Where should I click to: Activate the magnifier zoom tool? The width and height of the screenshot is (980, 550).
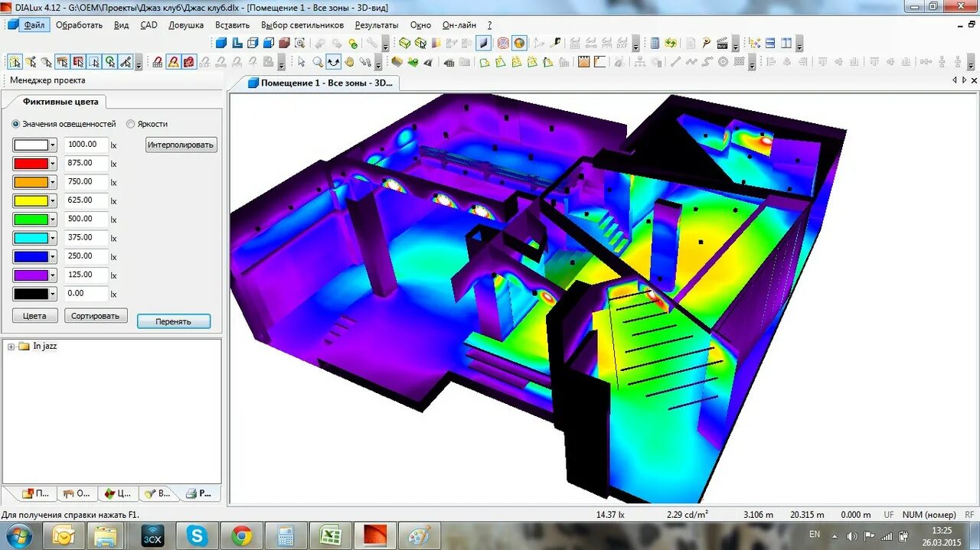tap(318, 62)
